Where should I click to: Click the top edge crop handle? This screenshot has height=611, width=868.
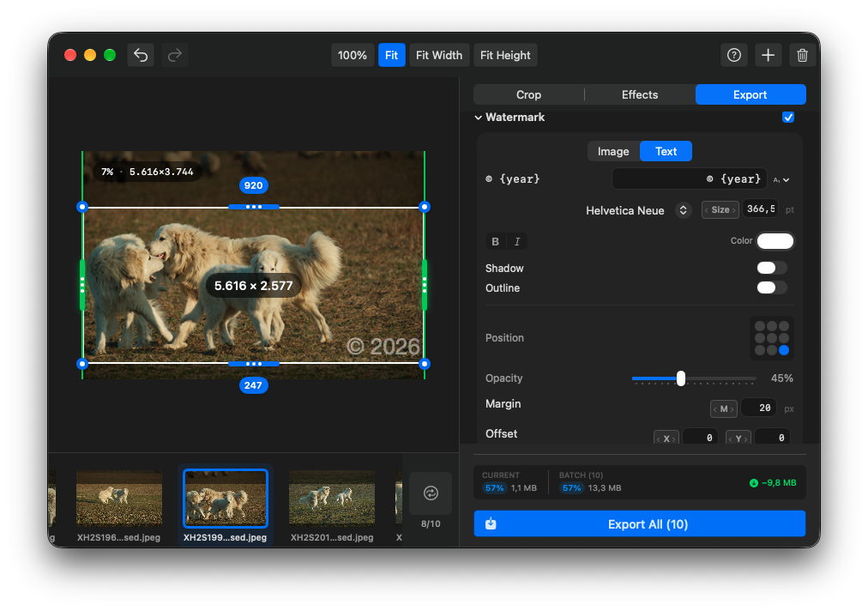[254, 207]
